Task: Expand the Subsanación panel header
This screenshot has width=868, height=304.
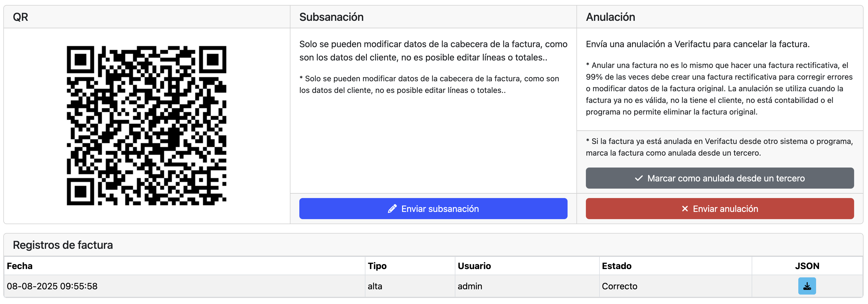Action: (331, 16)
